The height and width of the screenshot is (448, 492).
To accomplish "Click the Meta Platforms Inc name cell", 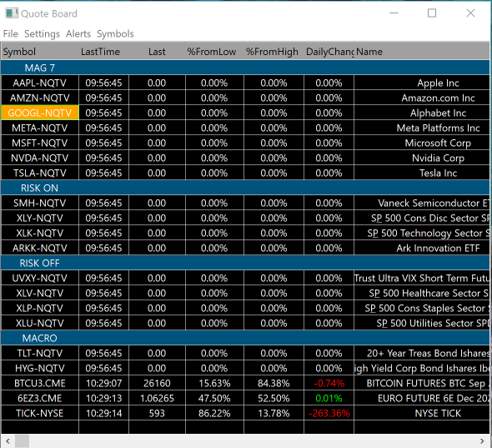I will (422, 128).
